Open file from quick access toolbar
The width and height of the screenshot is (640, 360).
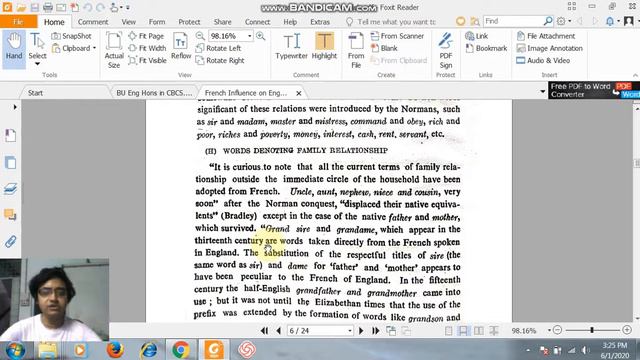(21, 7)
